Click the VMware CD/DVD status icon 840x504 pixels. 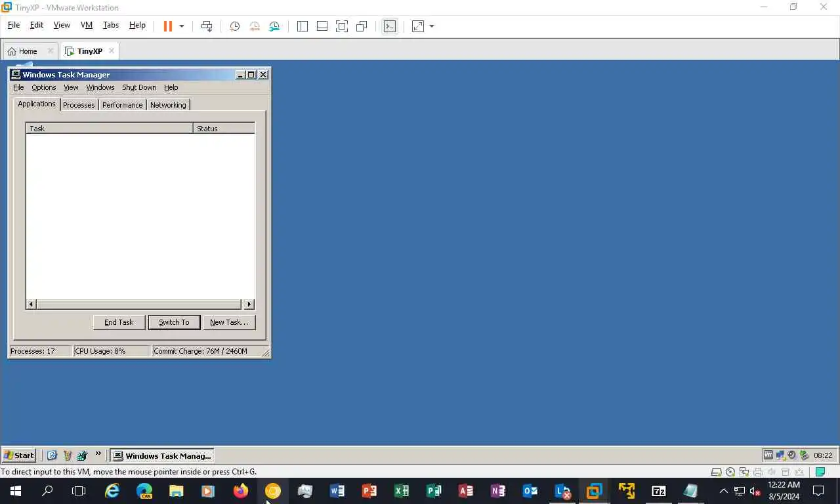[x=730, y=472]
